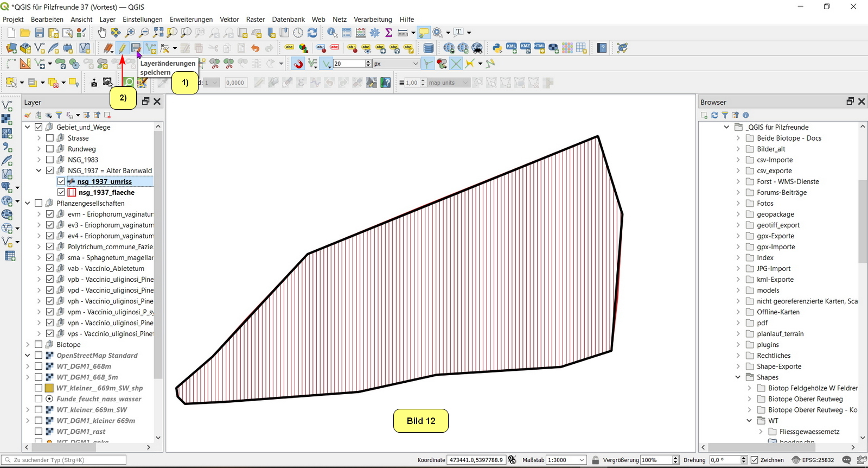Select the nsg_1937_umriss layer
This screenshot has height=468, width=868.
(104, 181)
